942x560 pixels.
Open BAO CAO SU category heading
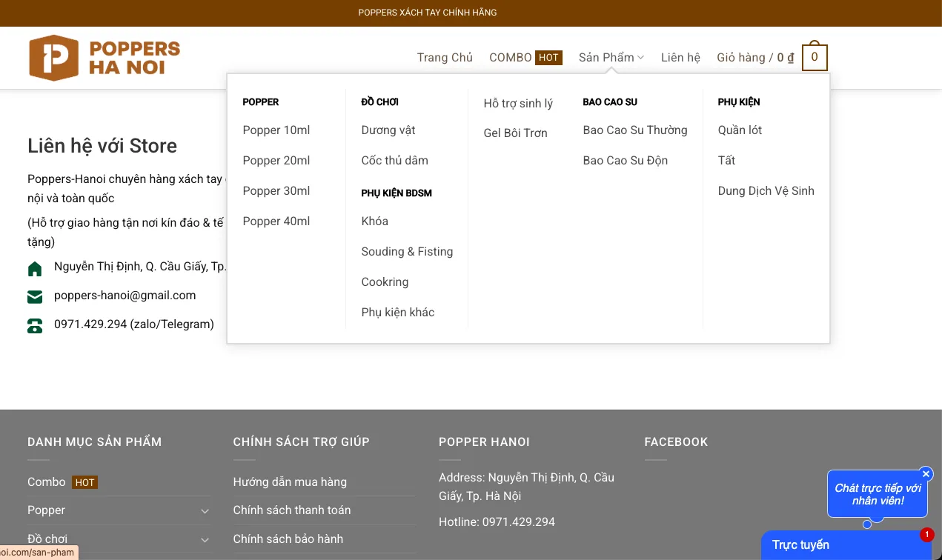pos(610,101)
